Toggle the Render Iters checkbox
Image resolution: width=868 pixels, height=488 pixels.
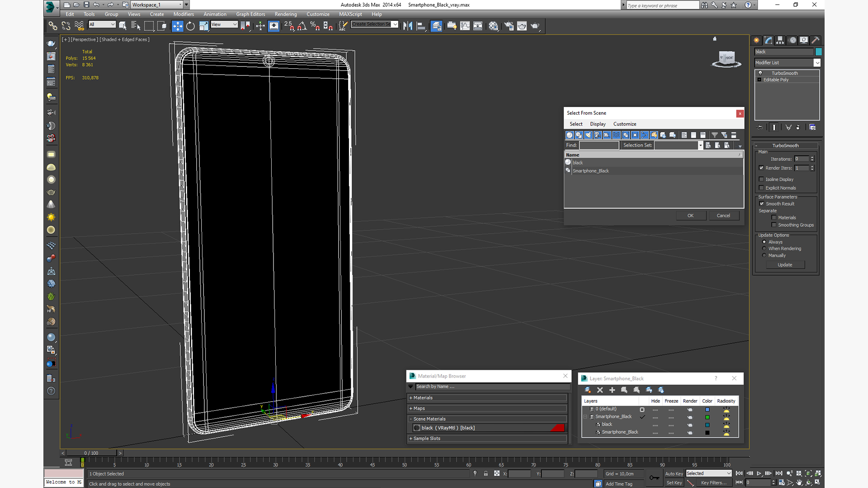pyautogui.click(x=761, y=168)
